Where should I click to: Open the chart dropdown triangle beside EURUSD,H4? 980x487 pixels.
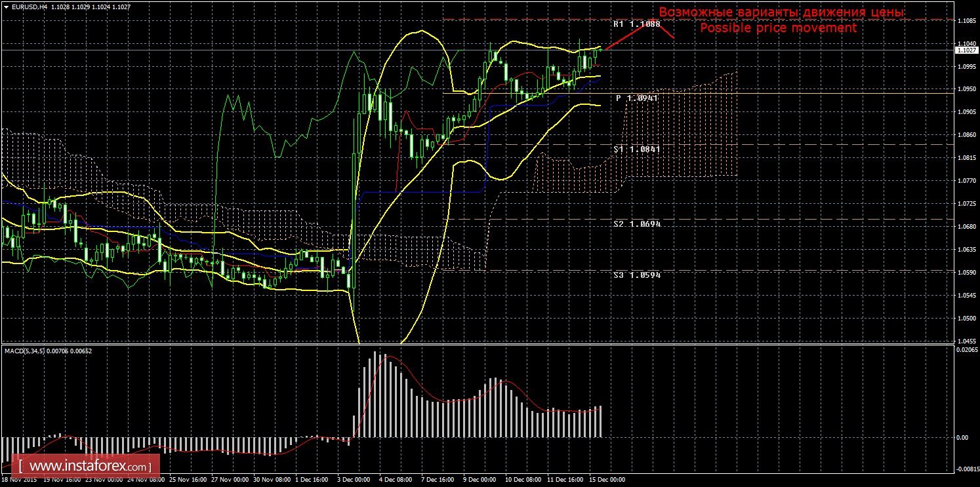pyautogui.click(x=5, y=6)
